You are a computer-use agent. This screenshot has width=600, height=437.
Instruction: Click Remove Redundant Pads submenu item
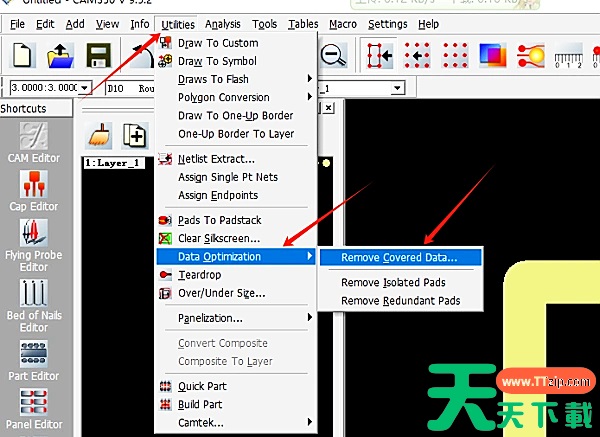[400, 301]
